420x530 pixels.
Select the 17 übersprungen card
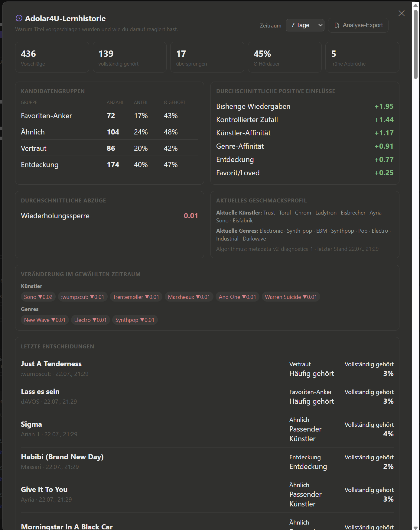(207, 57)
